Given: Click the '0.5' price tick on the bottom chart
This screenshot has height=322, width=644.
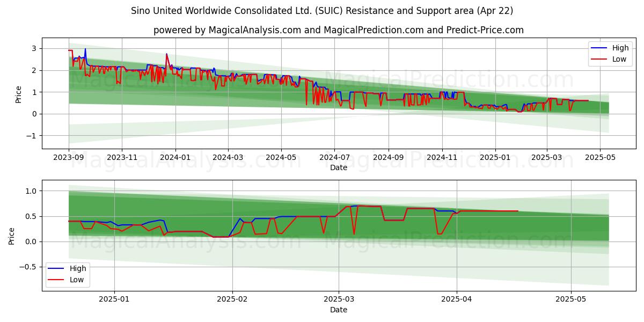Looking at the screenshot, I should click(x=31, y=216).
